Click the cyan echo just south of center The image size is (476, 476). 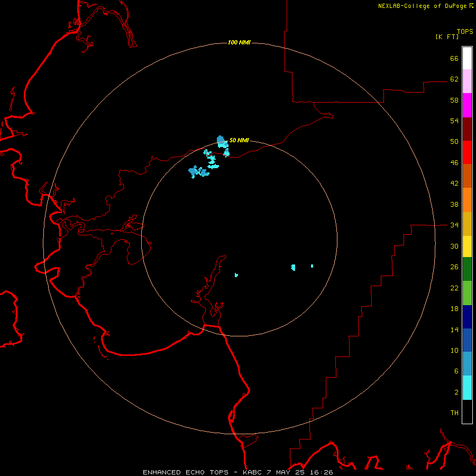[x=236, y=275]
